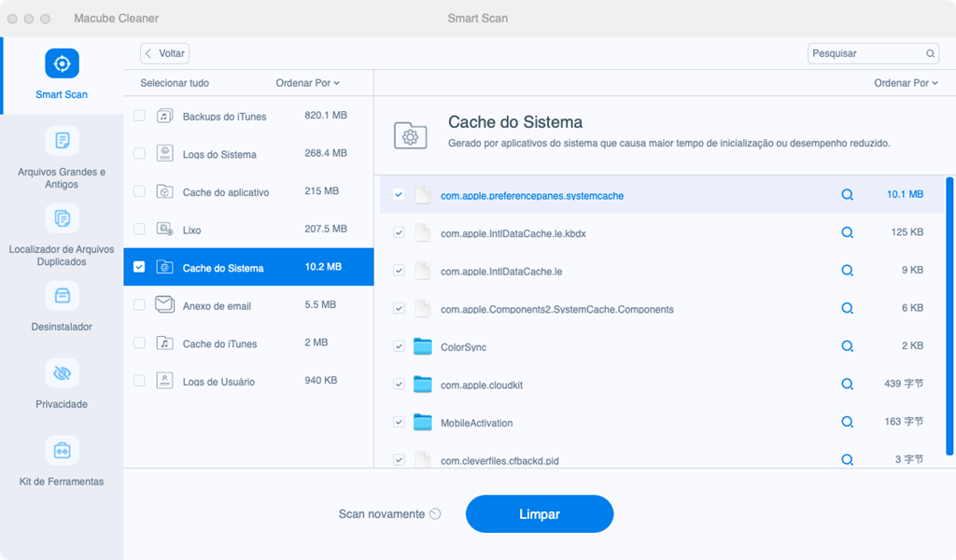This screenshot has width=956, height=560.
Task: Click the 10.1 MB size value
Action: 905,194
